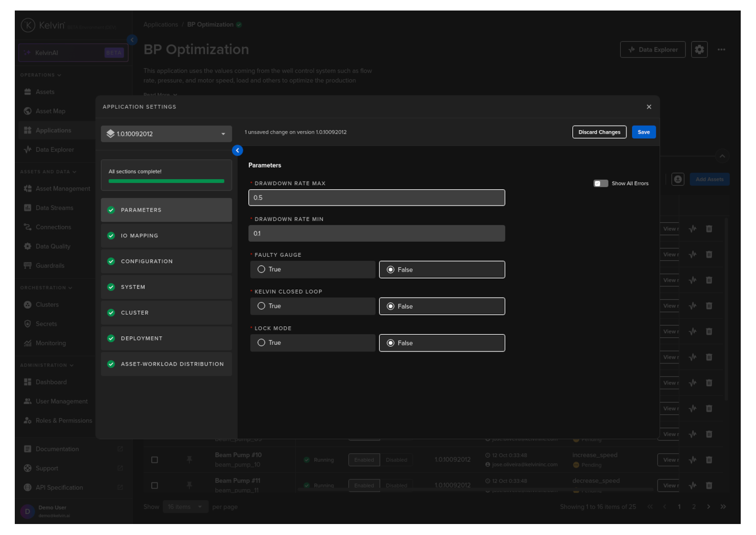Open the version 1.0.10092012 dropdown
The height and width of the screenshot is (535, 756).
(x=166, y=134)
